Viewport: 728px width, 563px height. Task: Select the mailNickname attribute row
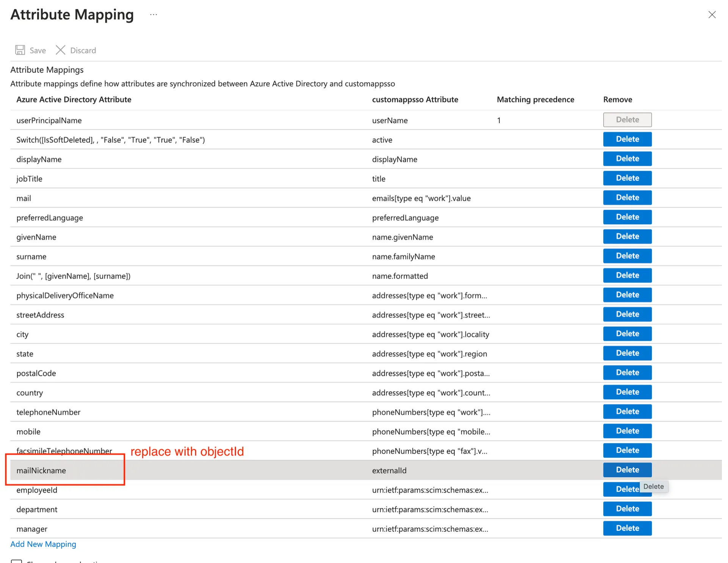(x=41, y=470)
